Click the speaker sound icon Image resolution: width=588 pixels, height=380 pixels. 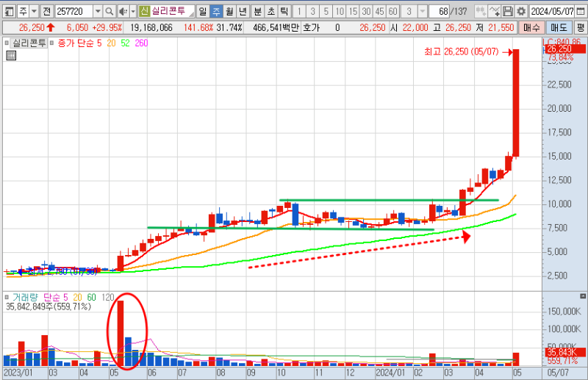(x=123, y=12)
